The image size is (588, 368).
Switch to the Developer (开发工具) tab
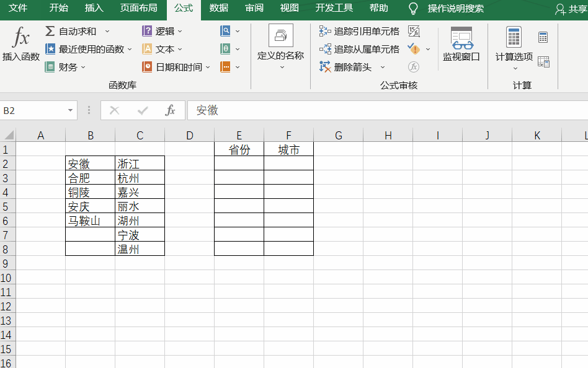coord(334,8)
